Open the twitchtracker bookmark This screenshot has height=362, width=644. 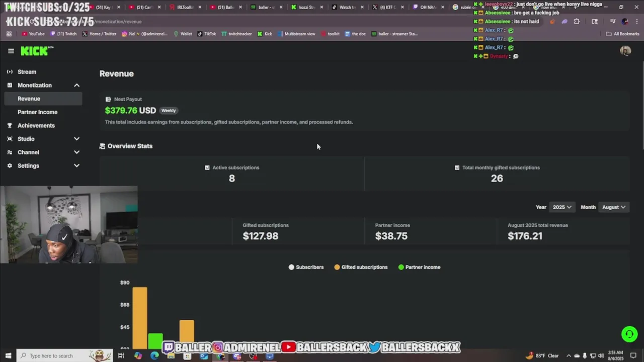(x=236, y=34)
